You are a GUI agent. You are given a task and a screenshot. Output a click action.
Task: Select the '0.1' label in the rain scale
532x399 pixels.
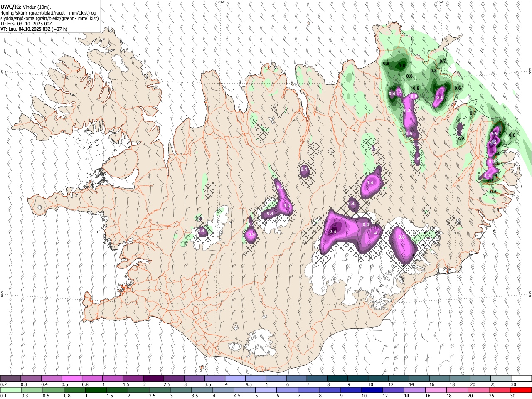3,396
